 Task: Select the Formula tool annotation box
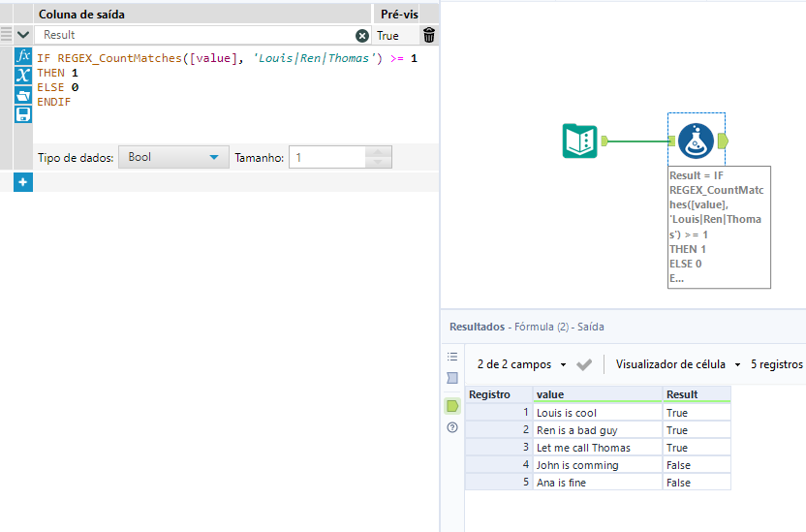click(719, 227)
